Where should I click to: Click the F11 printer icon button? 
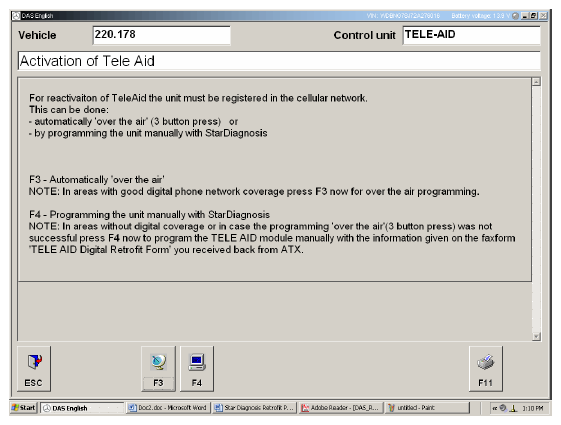(486, 369)
